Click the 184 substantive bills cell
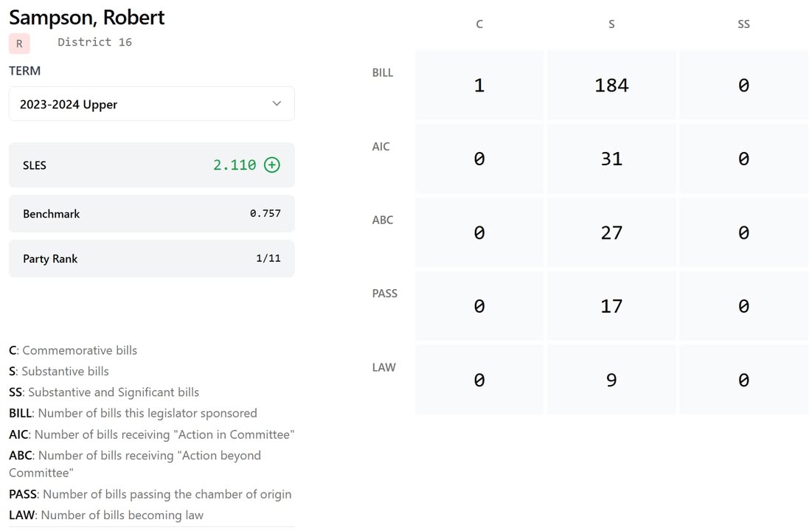812x531 pixels. point(611,86)
